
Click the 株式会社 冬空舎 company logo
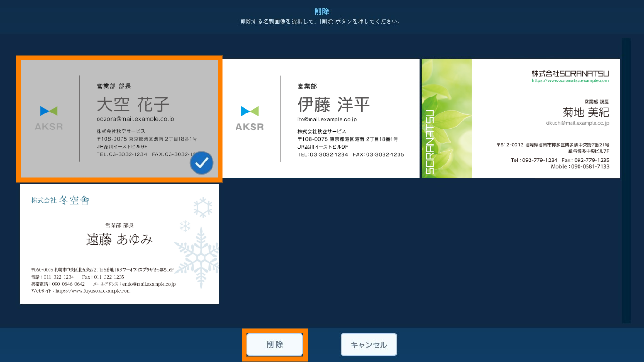tap(60, 201)
